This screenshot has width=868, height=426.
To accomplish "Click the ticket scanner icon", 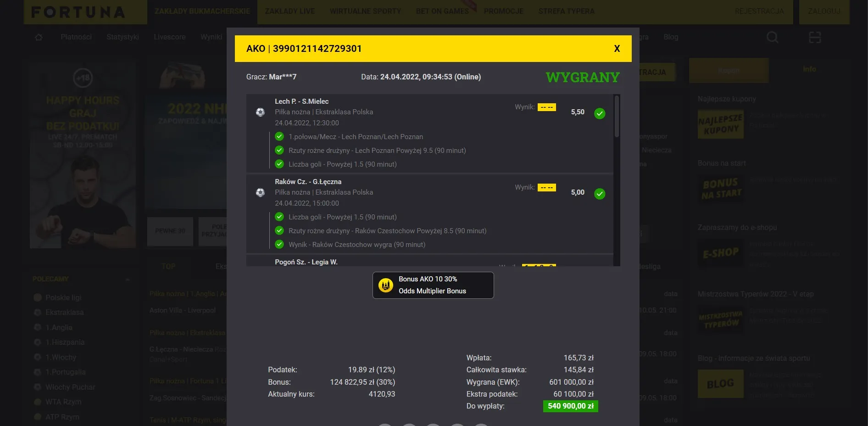I will [815, 37].
